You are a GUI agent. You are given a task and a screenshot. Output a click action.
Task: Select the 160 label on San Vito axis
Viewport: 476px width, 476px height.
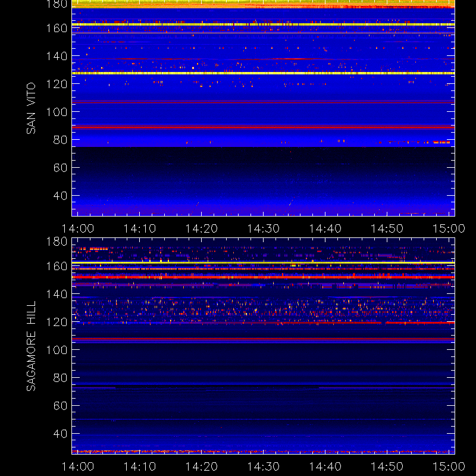tap(57, 28)
